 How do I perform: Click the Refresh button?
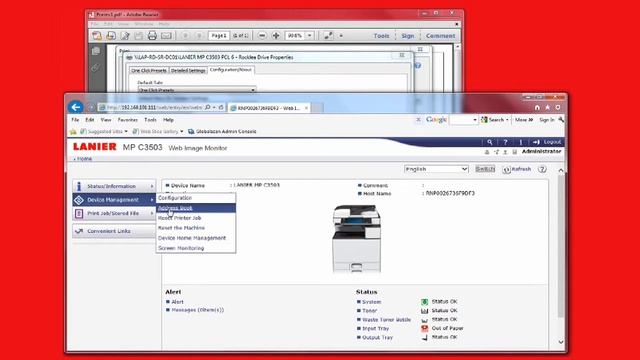pyautogui.click(x=517, y=169)
